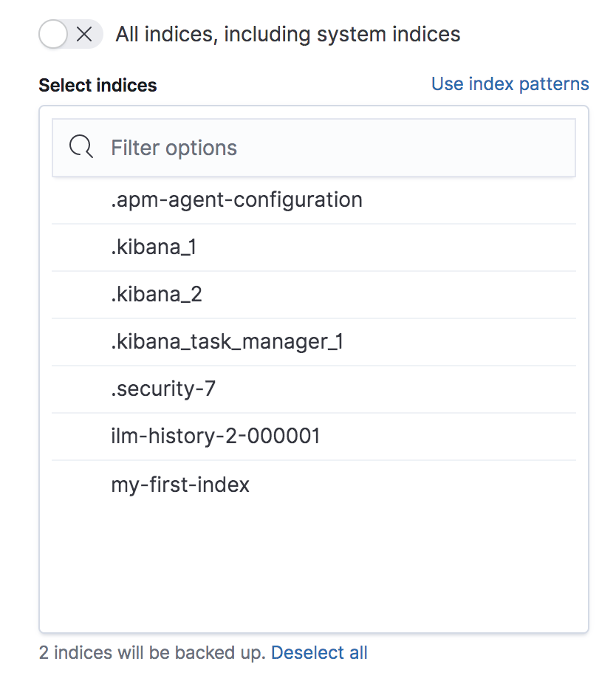Pick .kibana_2 from the index list
Image resolution: width=616 pixels, height=684 pixels.
tap(157, 295)
